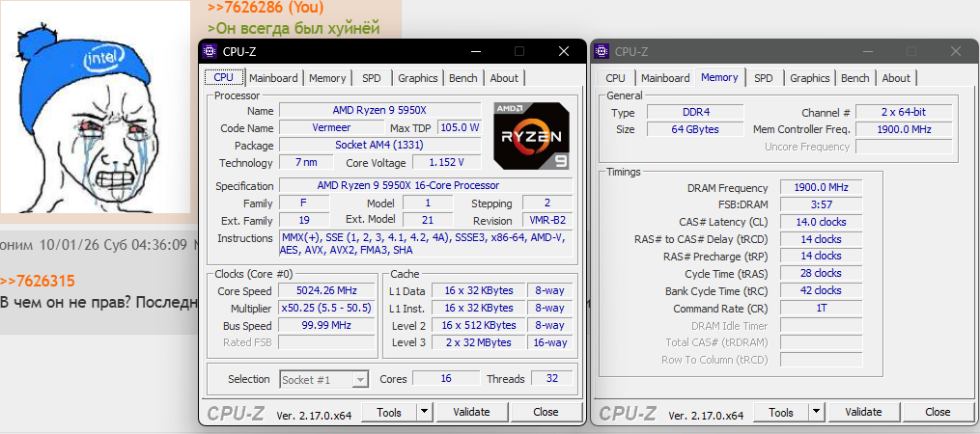Click the Close button in right CPU-Z window footer
This screenshot has height=434, width=980.
[938, 412]
